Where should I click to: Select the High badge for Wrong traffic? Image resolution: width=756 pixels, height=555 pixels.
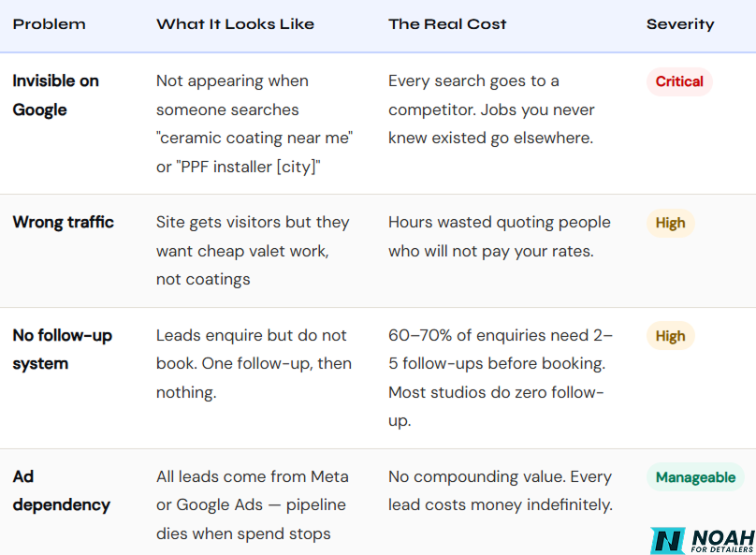click(670, 223)
